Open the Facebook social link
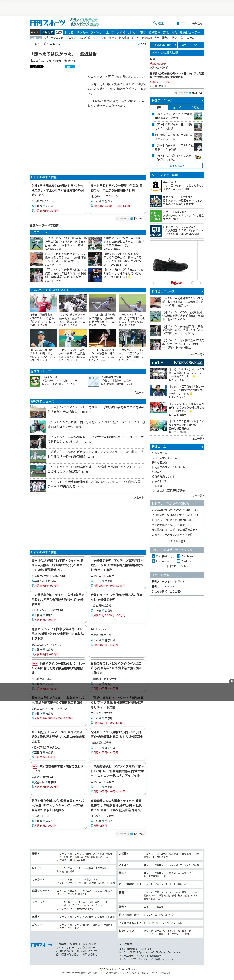Viewport: 234px width, 980px height. (x=185, y=556)
